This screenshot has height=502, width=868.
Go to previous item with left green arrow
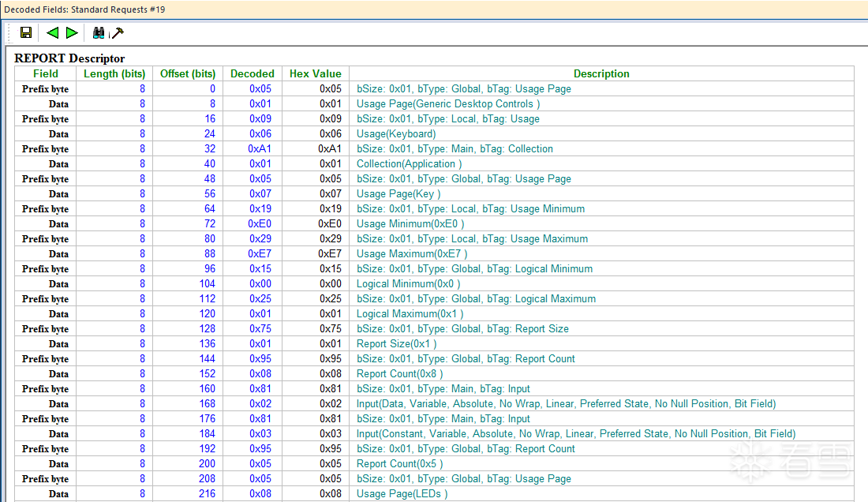coord(53,32)
